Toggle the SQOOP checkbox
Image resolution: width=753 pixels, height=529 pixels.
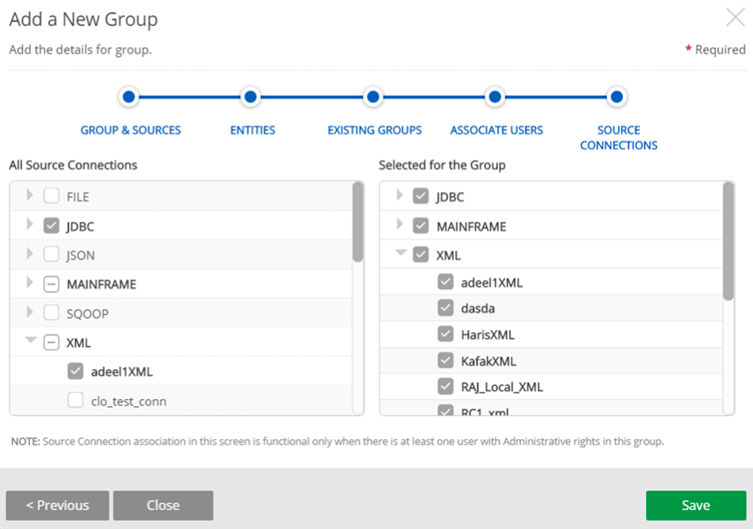[x=52, y=313]
